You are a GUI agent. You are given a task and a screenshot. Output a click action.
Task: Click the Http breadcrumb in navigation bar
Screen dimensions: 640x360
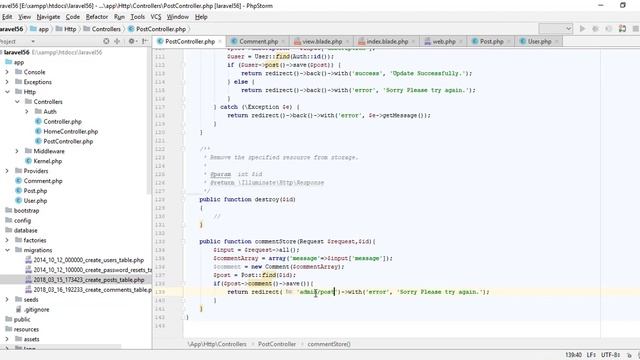coord(66,29)
